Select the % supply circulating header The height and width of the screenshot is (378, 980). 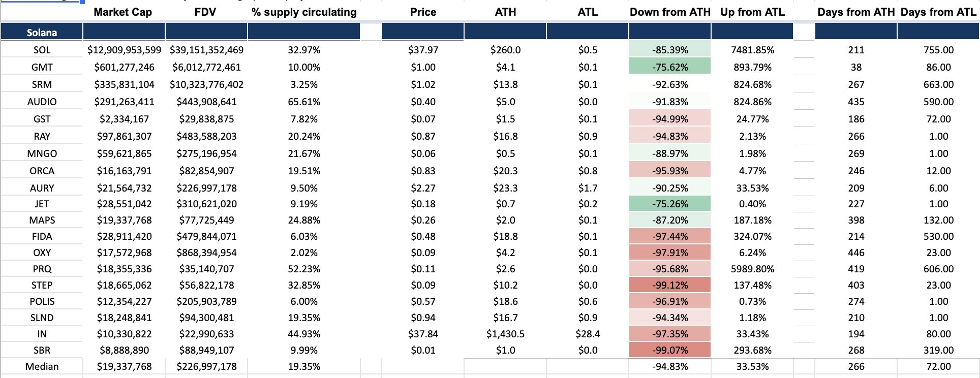[x=304, y=12]
